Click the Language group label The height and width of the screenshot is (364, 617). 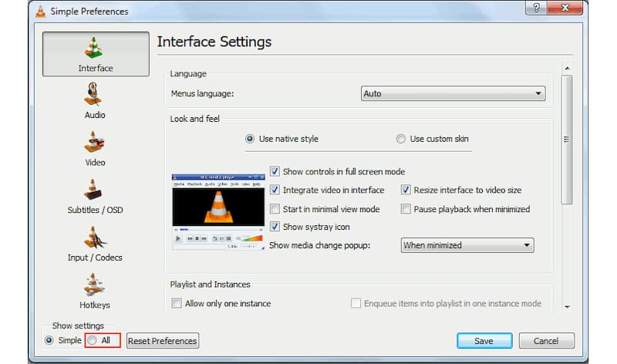point(188,73)
